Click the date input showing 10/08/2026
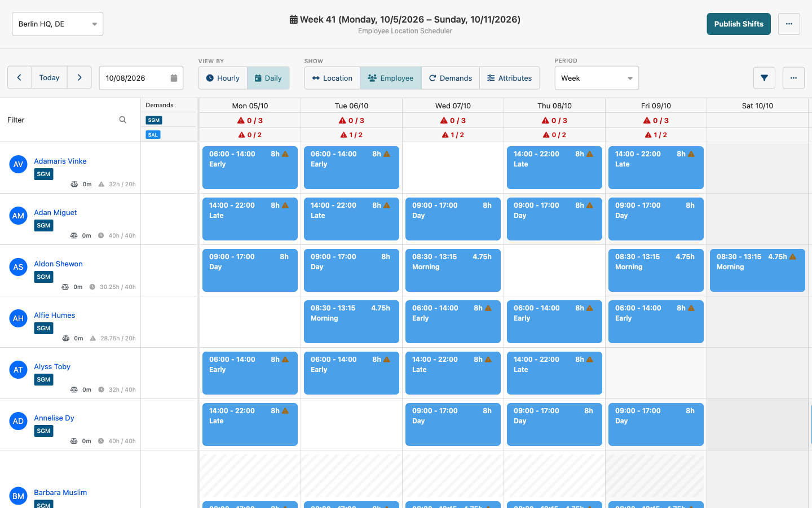The height and width of the screenshot is (508, 812). 141,78
